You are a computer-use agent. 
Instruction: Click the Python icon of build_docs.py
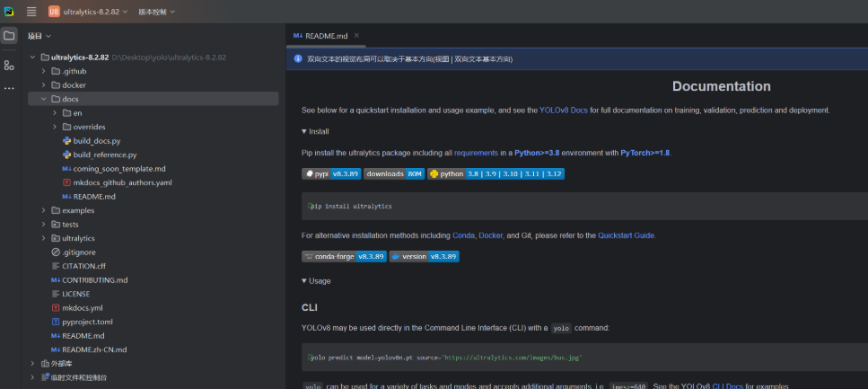tap(66, 141)
